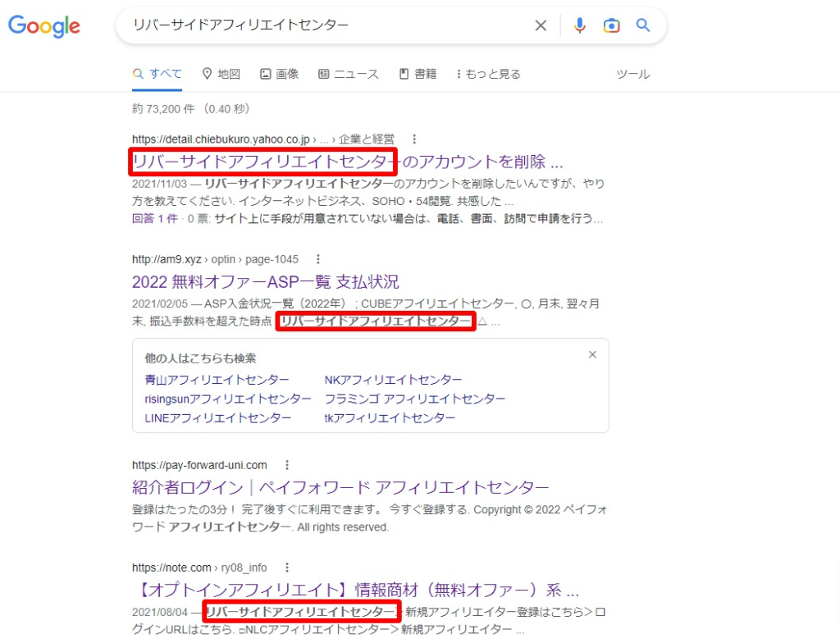Open the 【オプトインアフィリエイト】情報商材 result
The height and width of the screenshot is (643, 840).
356,590
